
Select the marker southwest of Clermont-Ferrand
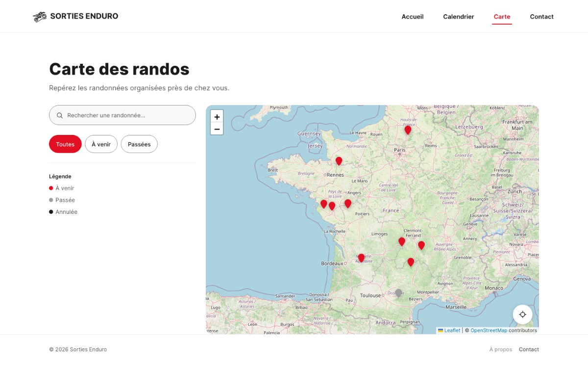(x=402, y=241)
